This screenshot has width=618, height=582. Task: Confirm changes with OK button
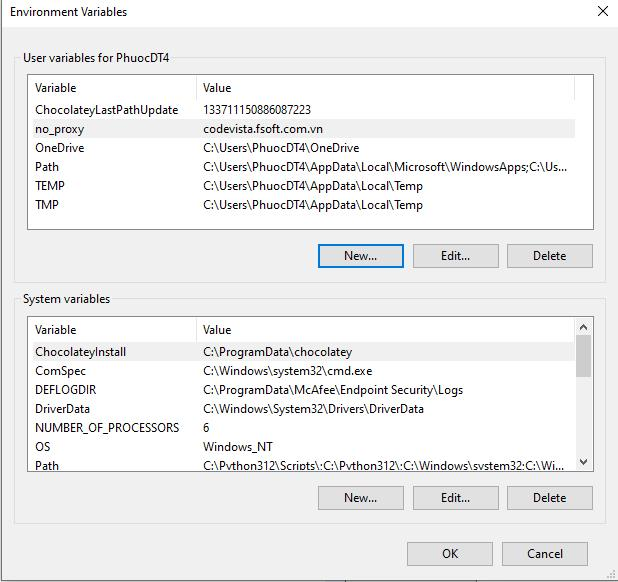[450, 553]
